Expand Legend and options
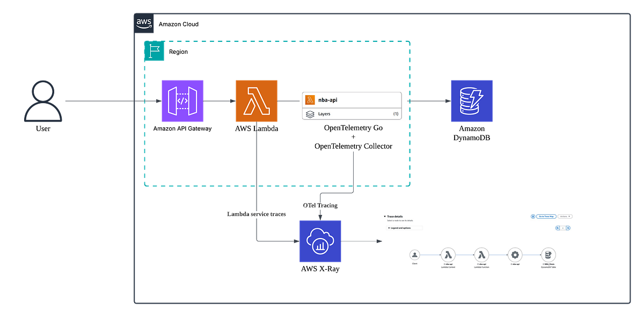This screenshot has height=317, width=644. pos(399,228)
